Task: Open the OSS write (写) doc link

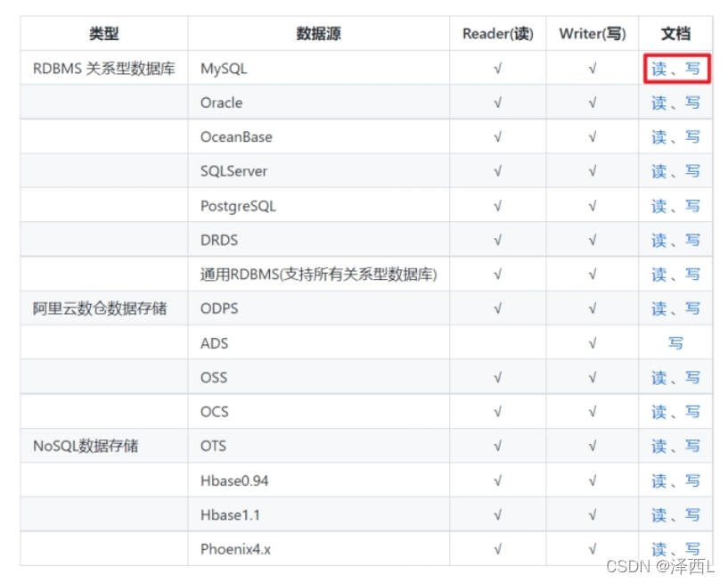Action: pos(692,378)
